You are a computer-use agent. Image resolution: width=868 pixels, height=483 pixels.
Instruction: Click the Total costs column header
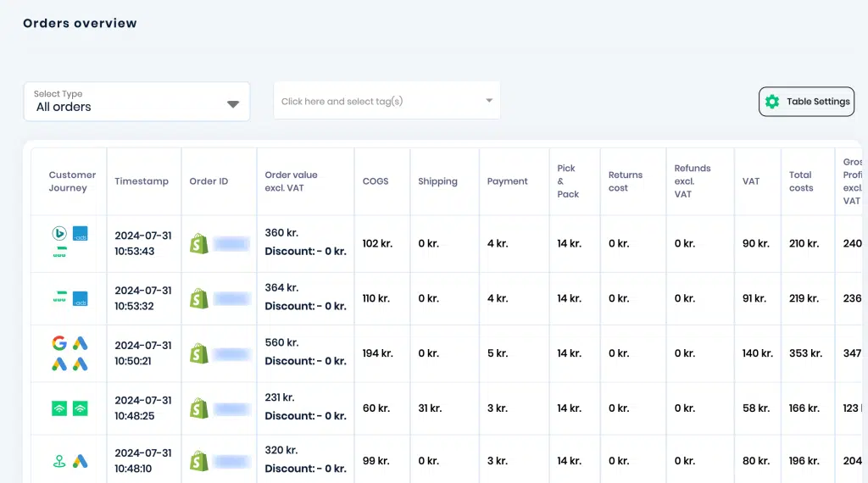[x=801, y=181]
